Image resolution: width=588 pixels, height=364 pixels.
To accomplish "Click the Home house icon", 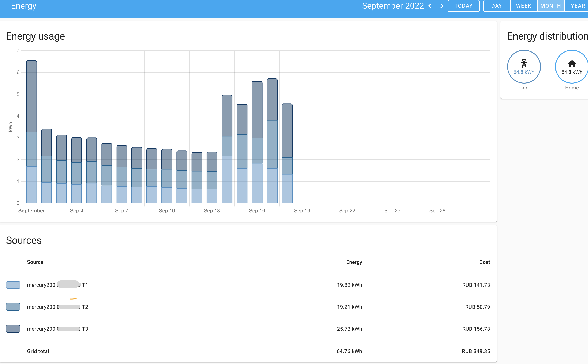I will click(572, 64).
